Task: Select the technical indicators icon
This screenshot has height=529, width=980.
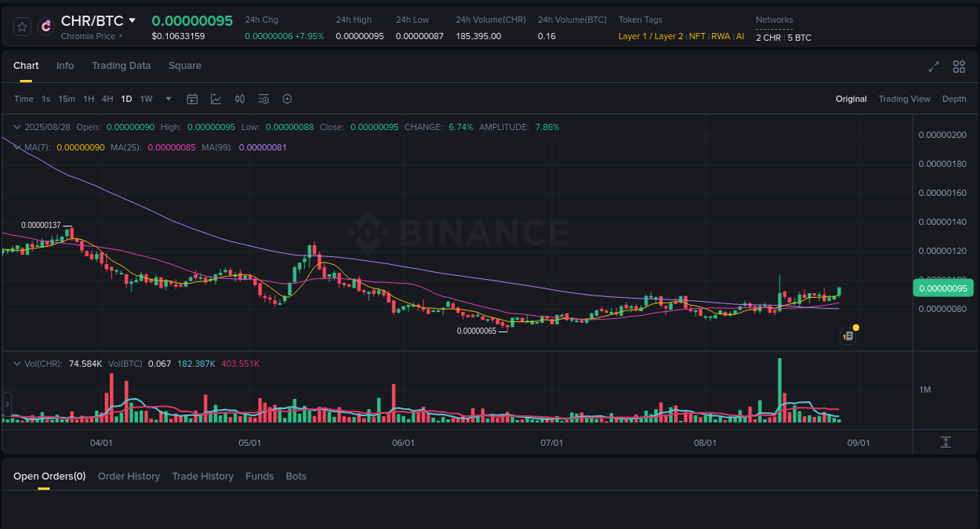Action: click(x=216, y=99)
